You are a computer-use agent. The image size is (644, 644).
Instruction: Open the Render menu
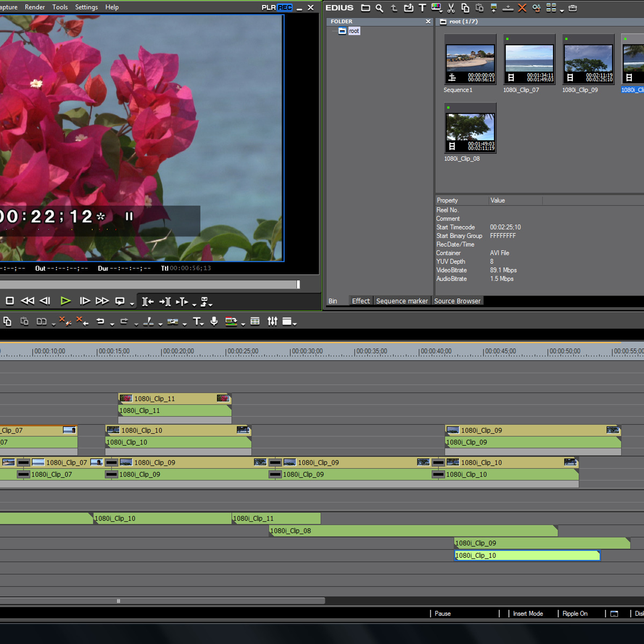(x=35, y=7)
